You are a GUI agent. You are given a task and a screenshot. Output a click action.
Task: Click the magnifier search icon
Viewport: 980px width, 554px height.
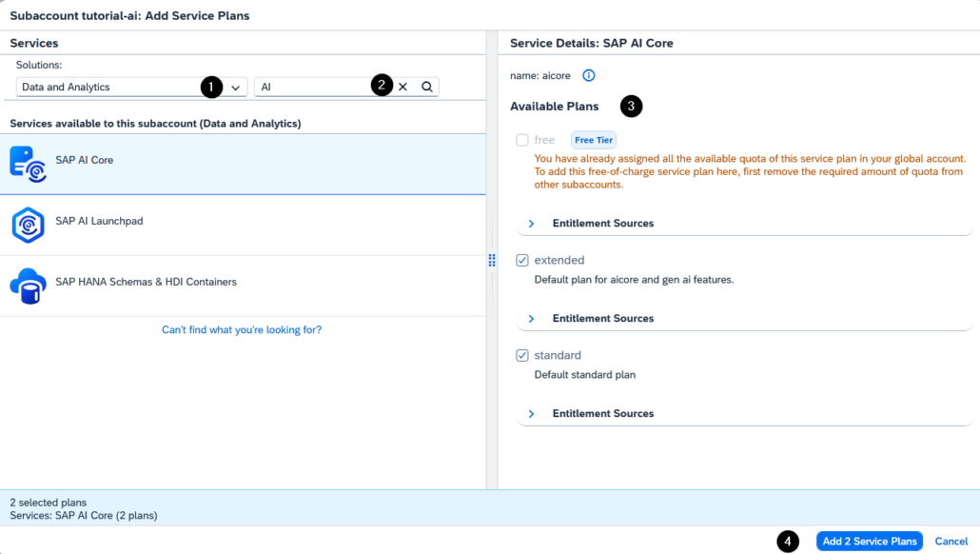click(x=427, y=87)
